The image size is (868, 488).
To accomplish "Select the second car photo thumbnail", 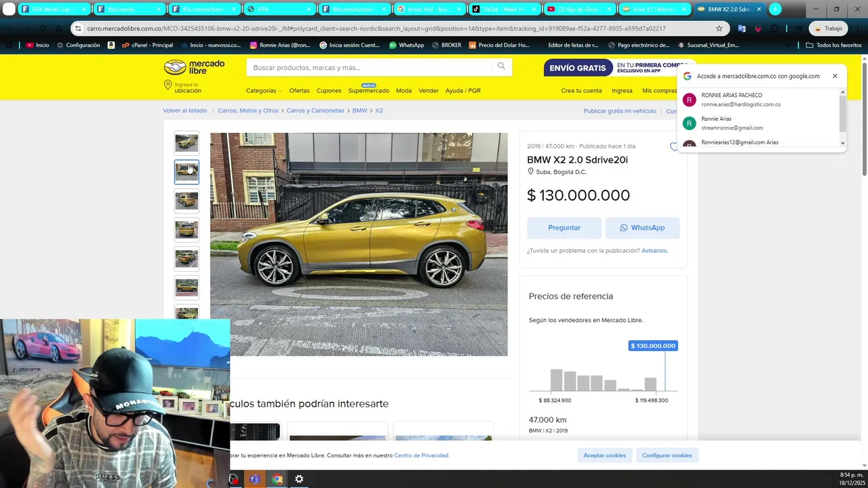I will pyautogui.click(x=186, y=172).
